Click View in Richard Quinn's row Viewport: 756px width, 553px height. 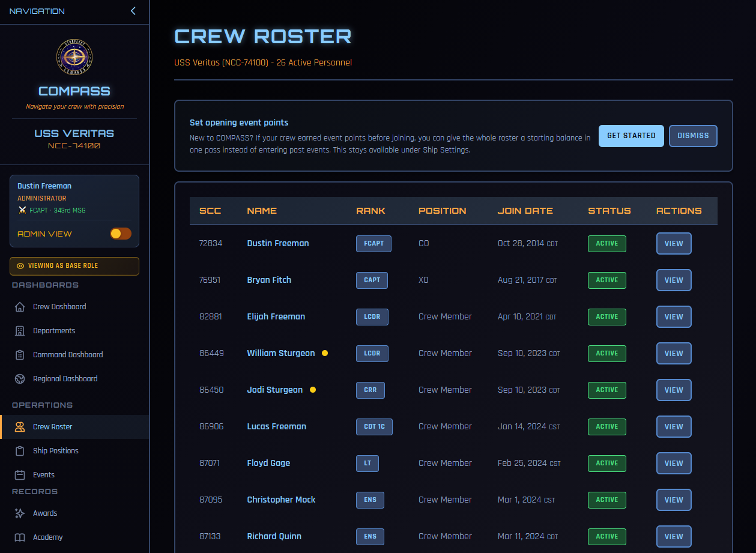(674, 537)
